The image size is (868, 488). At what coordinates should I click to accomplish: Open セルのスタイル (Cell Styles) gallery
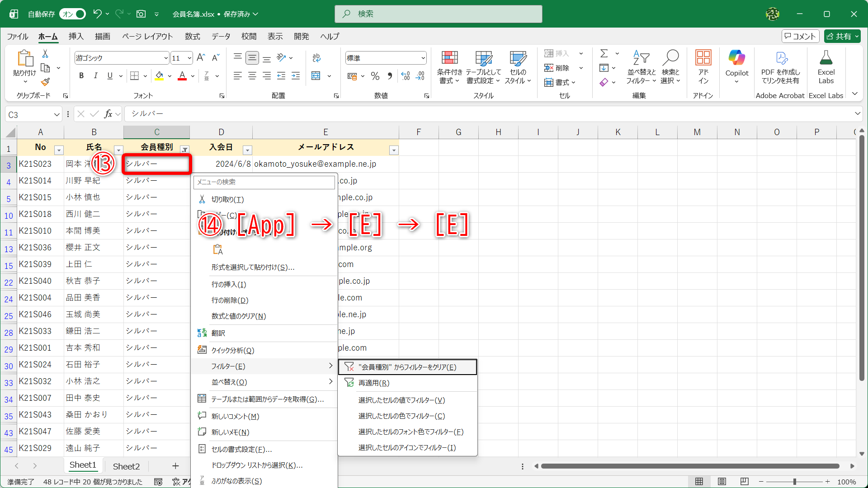tap(517, 67)
